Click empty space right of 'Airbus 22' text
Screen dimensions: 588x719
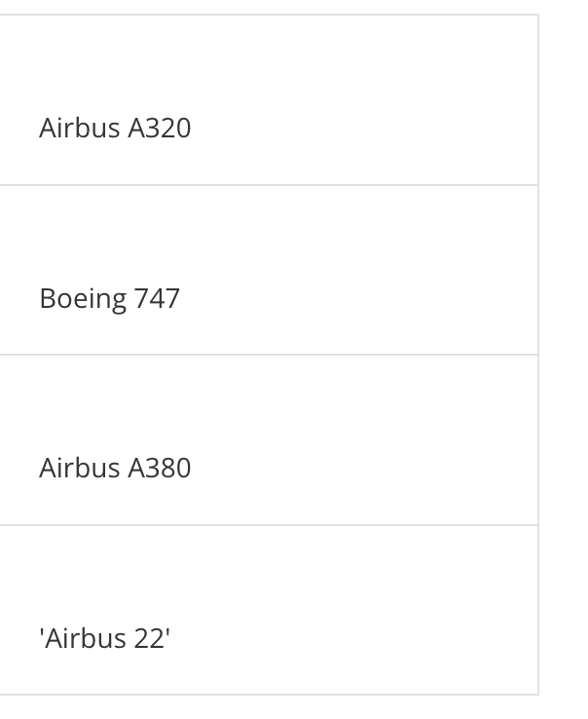coord(370,638)
